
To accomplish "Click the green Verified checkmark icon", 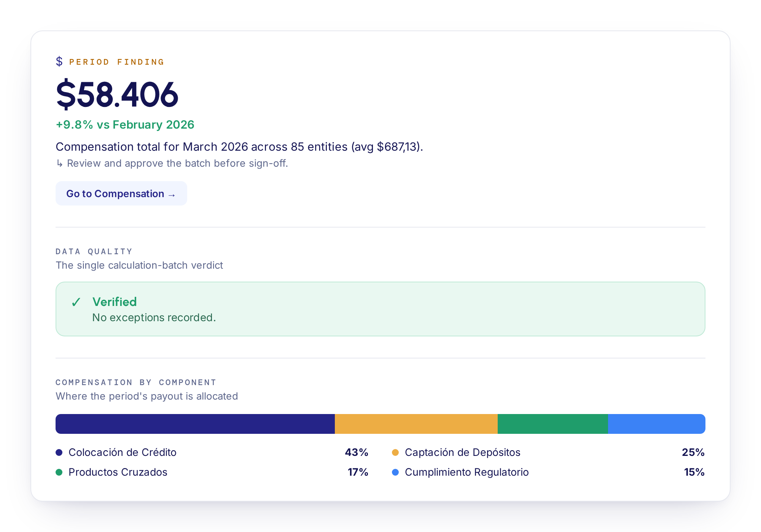I will tap(76, 302).
